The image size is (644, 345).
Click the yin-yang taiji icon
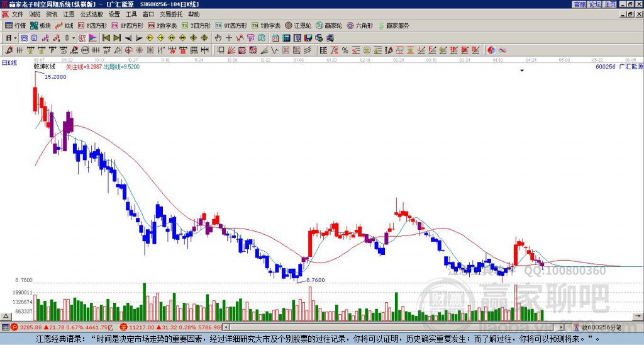491,50
